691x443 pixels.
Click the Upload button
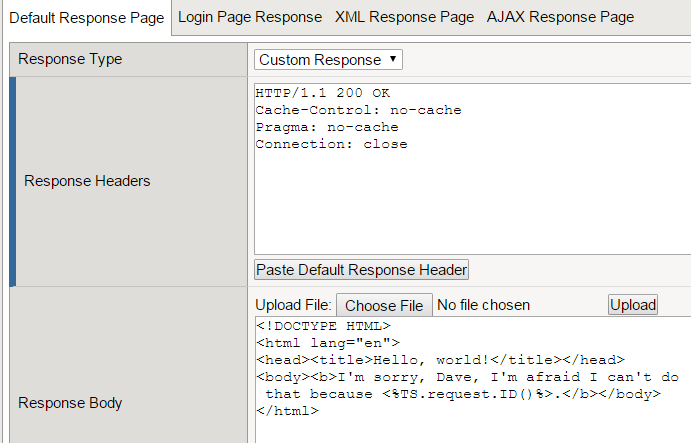[x=633, y=305]
